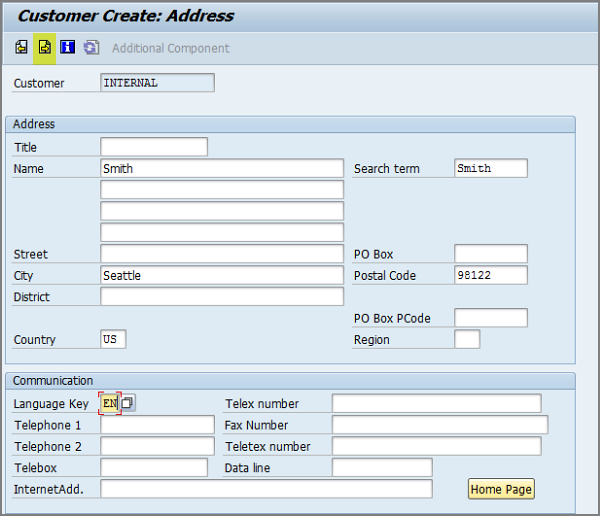
Task: Click the greyed-out refresh icon in toolbar
Action: pyautogui.click(x=91, y=47)
